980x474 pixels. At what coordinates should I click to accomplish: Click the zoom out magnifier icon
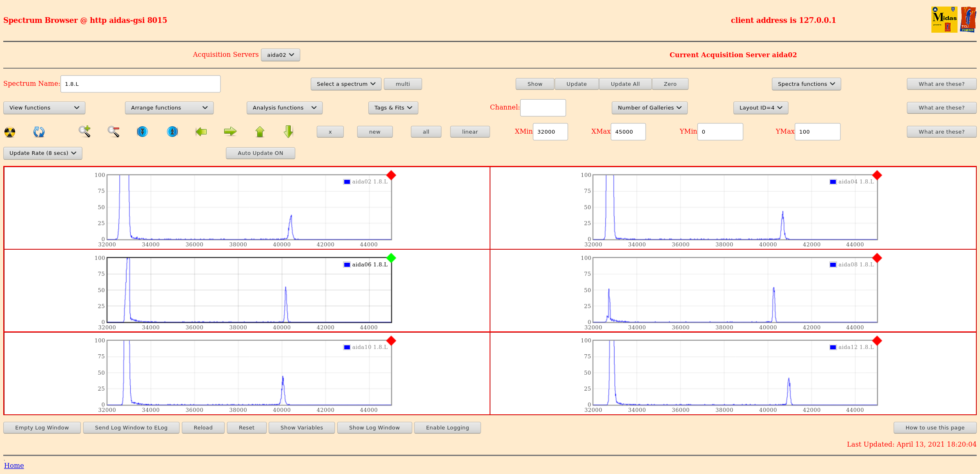[114, 132]
